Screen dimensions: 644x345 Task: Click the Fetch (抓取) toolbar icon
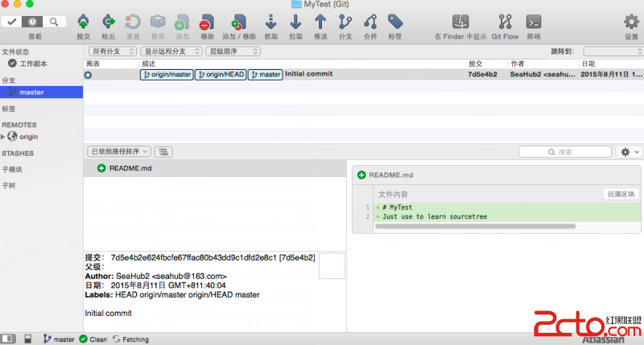point(271,22)
